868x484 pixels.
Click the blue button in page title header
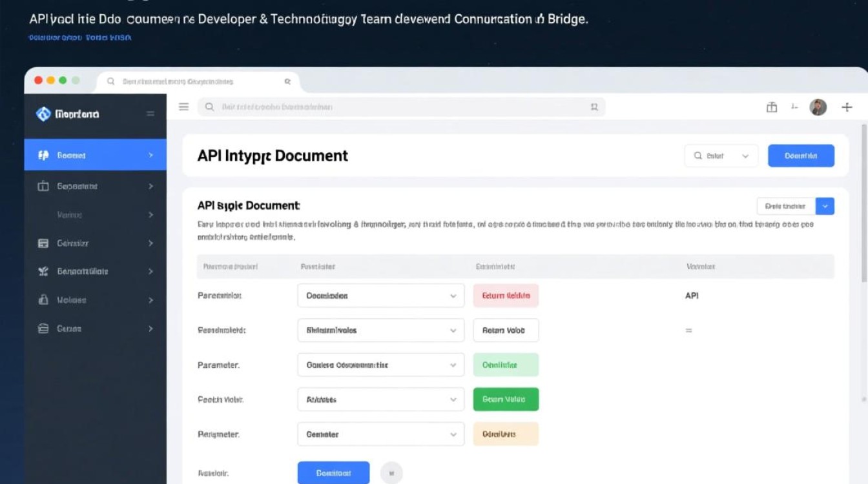801,156
